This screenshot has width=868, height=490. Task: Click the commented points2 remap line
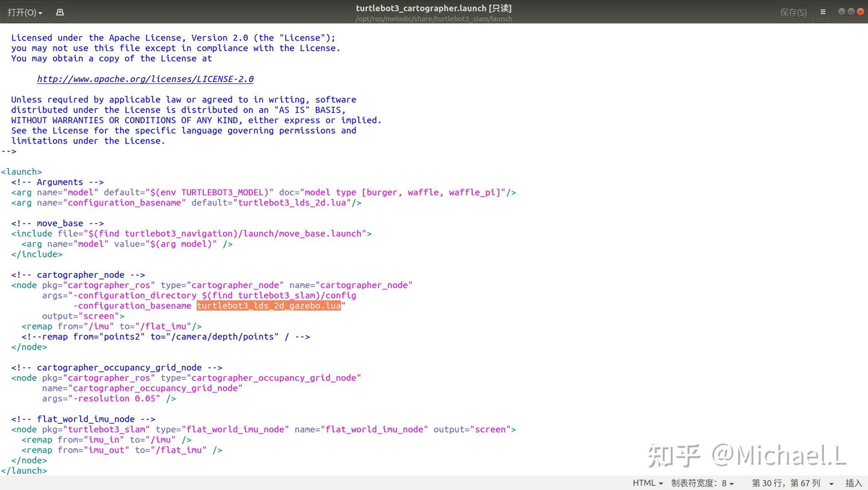pyautogui.click(x=166, y=336)
